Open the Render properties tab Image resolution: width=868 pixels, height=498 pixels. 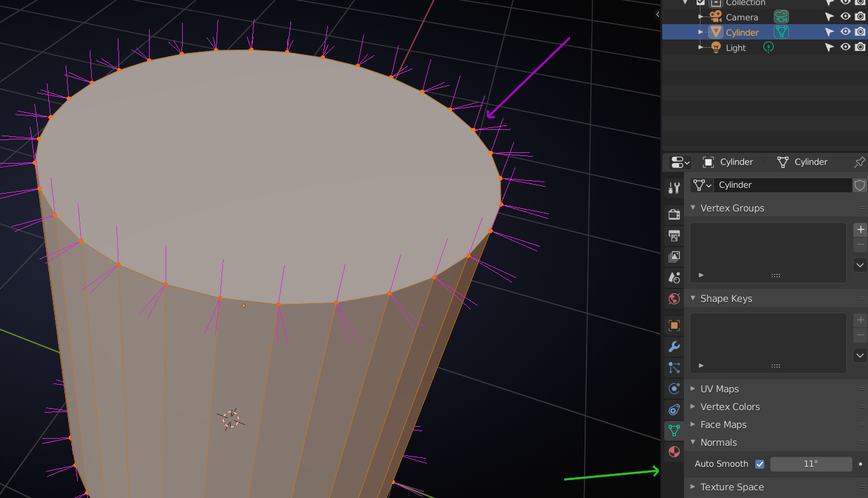pyautogui.click(x=674, y=214)
